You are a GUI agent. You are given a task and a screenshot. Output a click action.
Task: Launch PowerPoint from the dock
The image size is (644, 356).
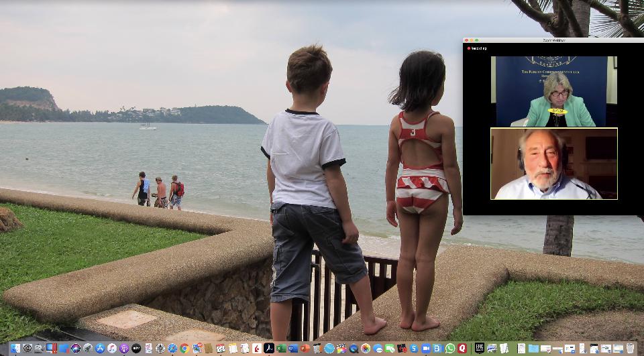point(305,348)
